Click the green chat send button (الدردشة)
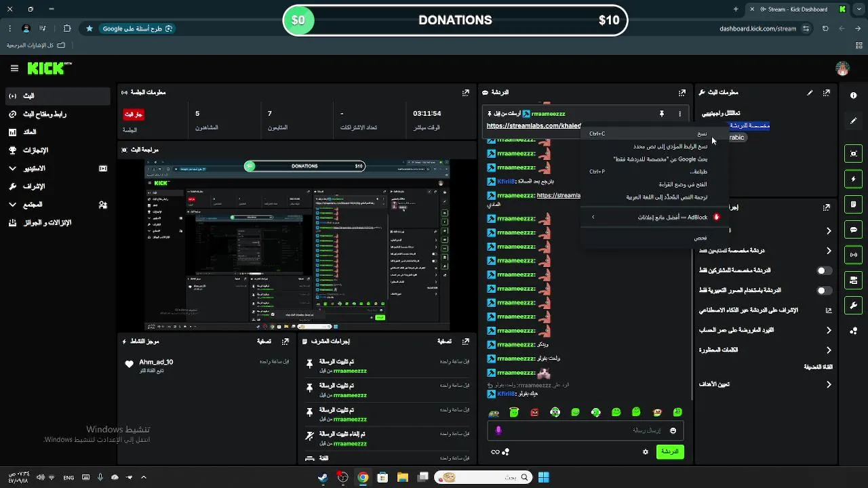Image resolution: width=868 pixels, height=488 pixels. click(x=670, y=451)
